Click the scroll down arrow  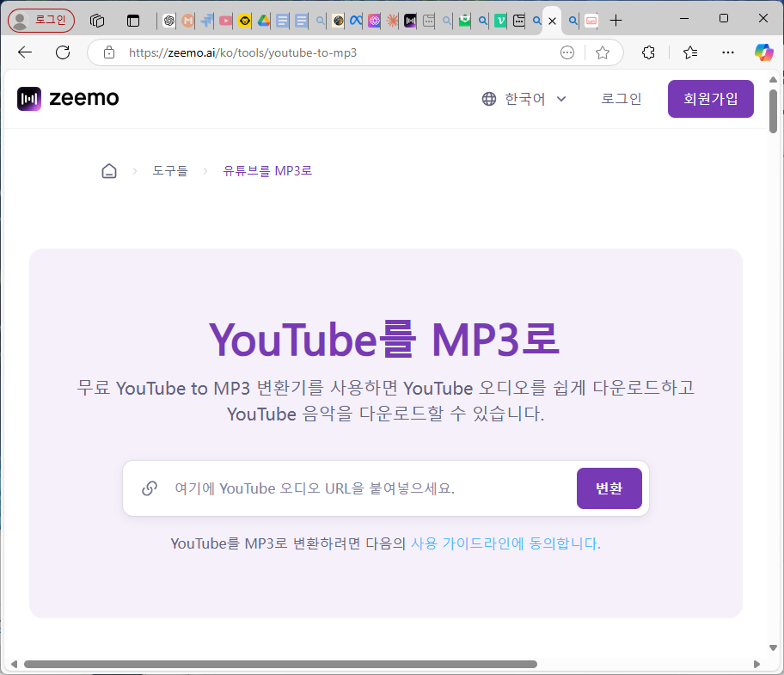pos(773,648)
